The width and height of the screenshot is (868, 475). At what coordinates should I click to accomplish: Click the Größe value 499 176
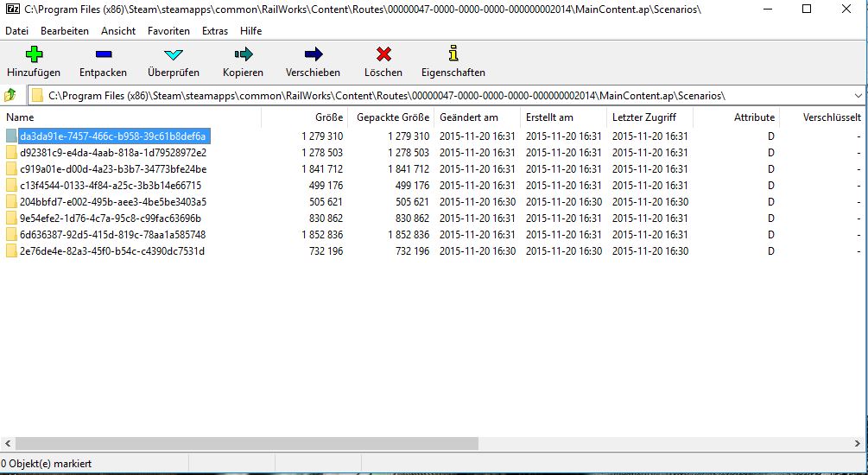(326, 186)
